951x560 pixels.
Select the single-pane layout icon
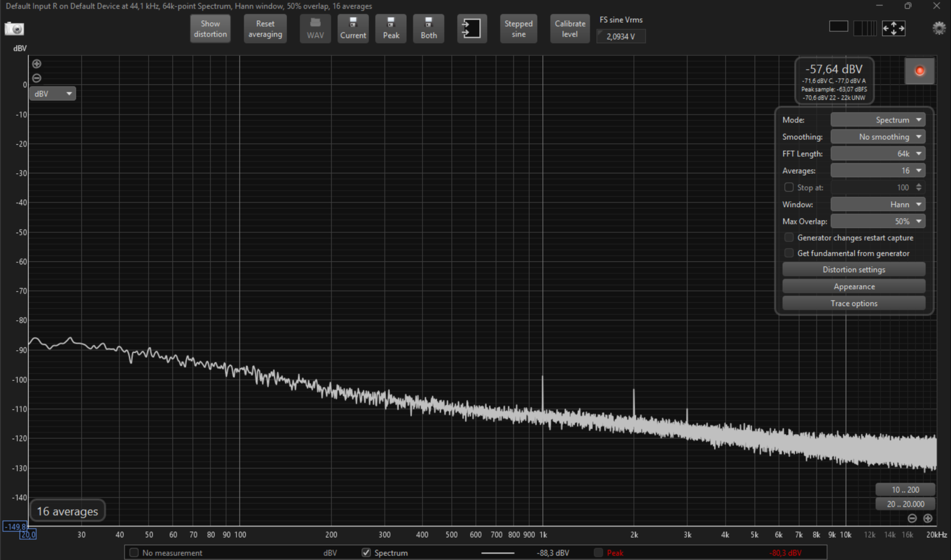(839, 27)
